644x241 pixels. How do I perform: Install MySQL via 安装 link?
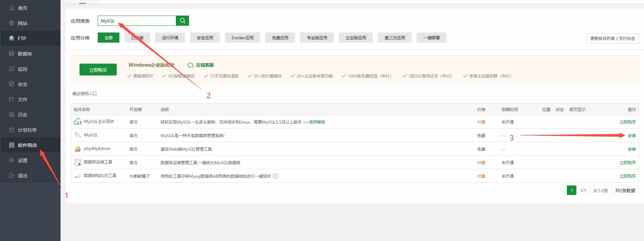point(631,136)
